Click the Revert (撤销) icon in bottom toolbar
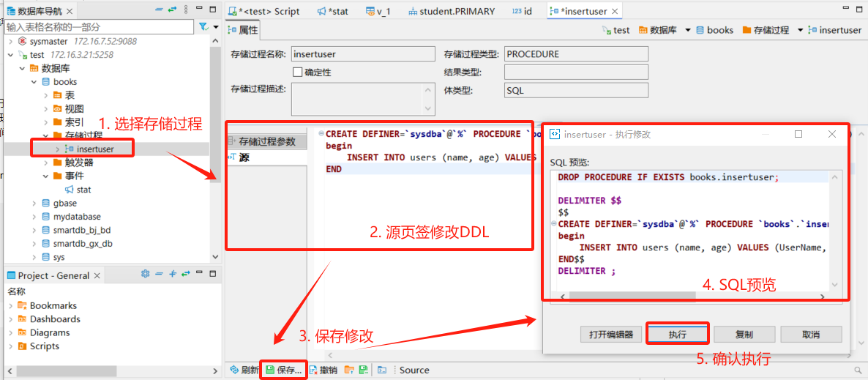This screenshot has width=868, height=380. coord(313,370)
